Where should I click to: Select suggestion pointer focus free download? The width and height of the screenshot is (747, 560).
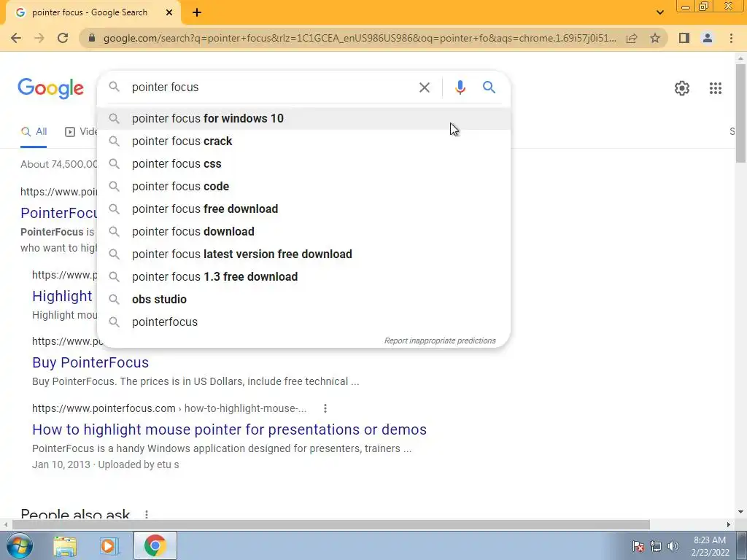(x=303, y=209)
